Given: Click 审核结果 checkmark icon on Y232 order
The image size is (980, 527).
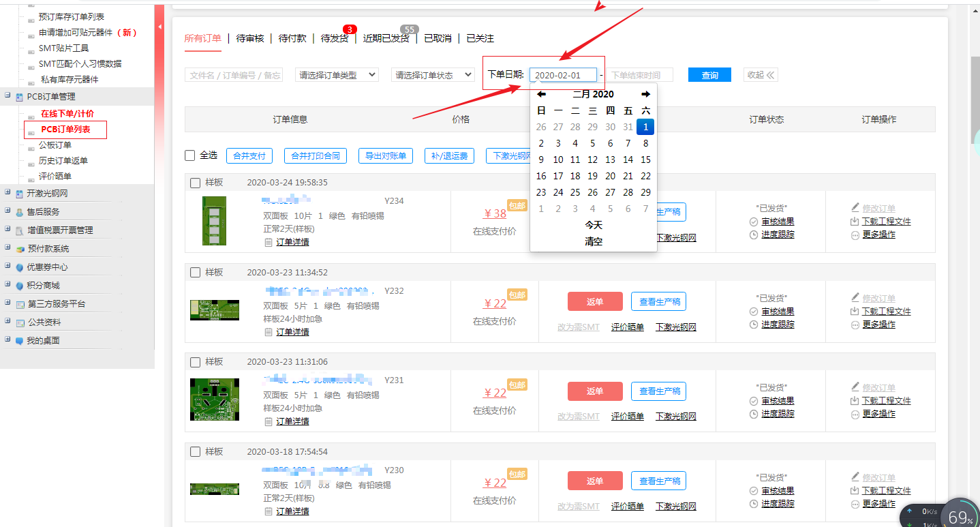Looking at the screenshot, I should 754,312.
